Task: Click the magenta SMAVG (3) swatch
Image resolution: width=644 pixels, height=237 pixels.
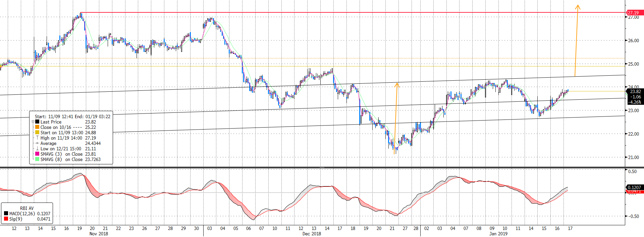Action: click(x=37, y=154)
